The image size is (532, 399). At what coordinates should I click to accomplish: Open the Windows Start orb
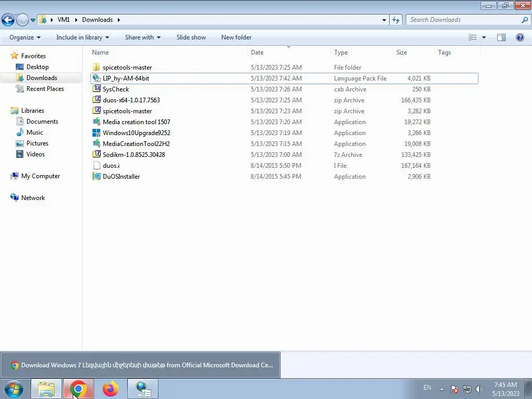14,389
